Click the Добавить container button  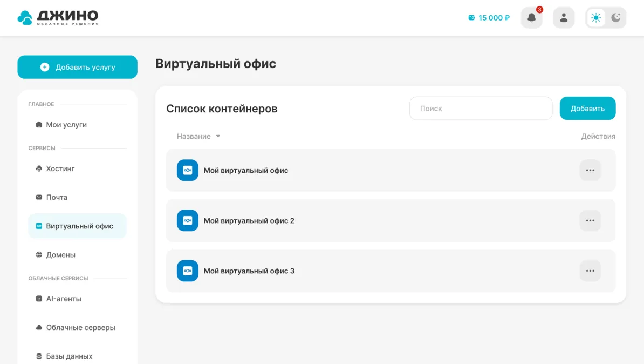click(587, 109)
